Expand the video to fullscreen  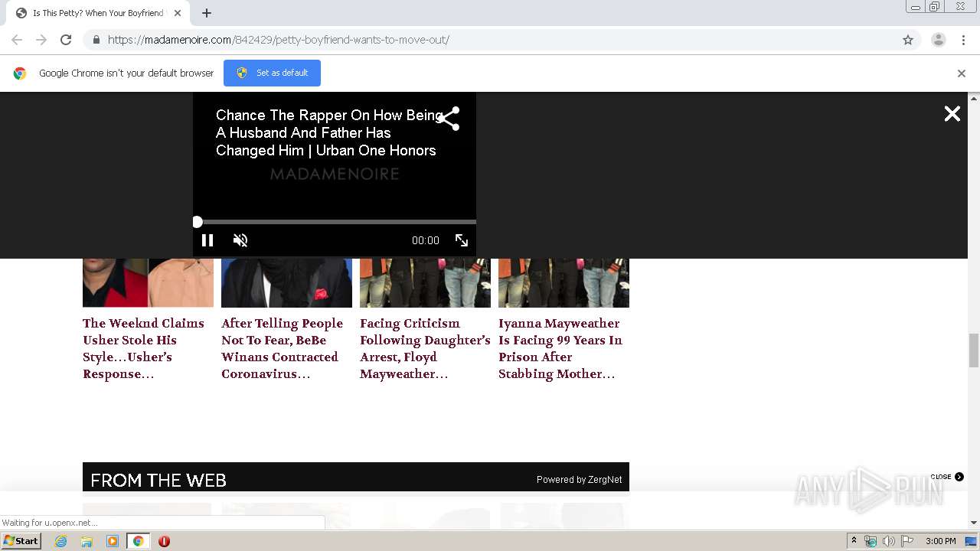[462, 240]
